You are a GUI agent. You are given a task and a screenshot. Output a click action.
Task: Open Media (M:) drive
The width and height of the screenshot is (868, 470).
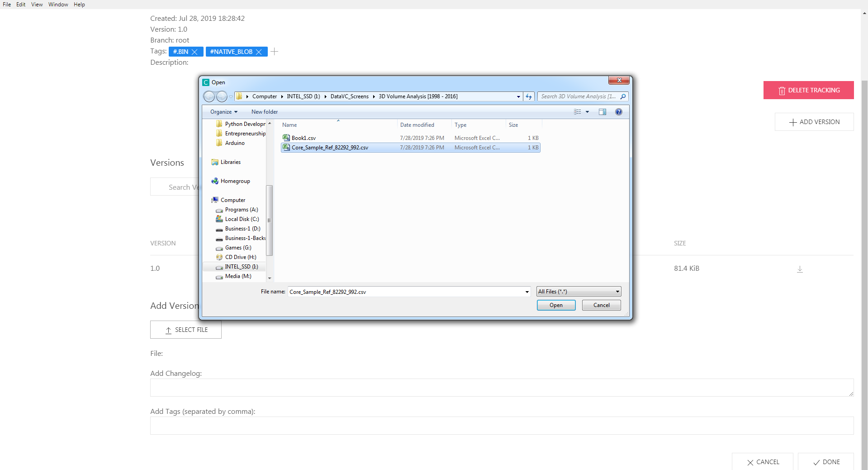234,276
